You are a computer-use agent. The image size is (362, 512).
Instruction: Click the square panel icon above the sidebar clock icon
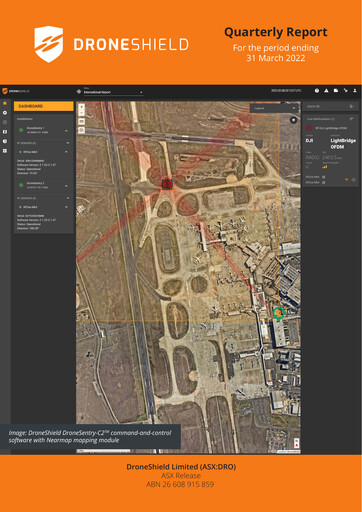coord(5,132)
